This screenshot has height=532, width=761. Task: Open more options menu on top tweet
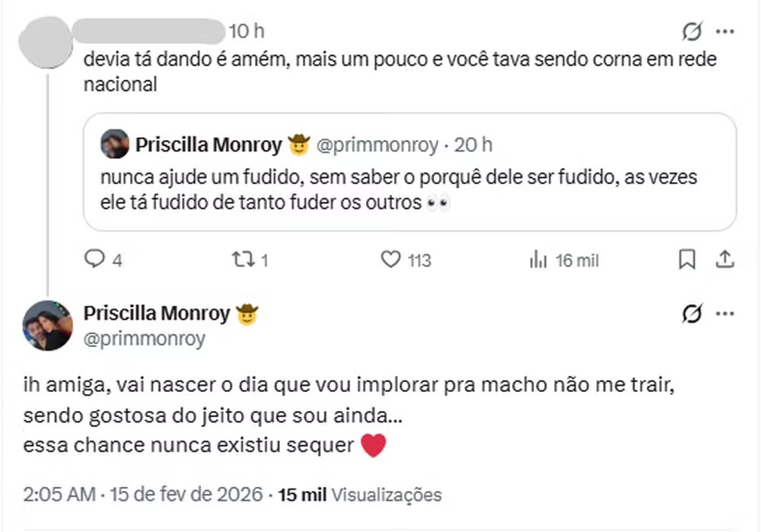click(725, 32)
